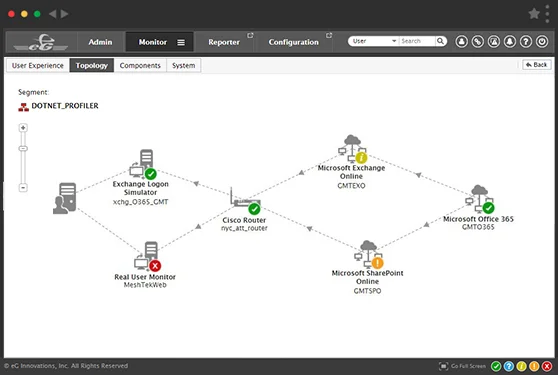Screen dimensions: 558x375
Task: Open the Monitor hamburger menu icon
Action: pos(181,42)
